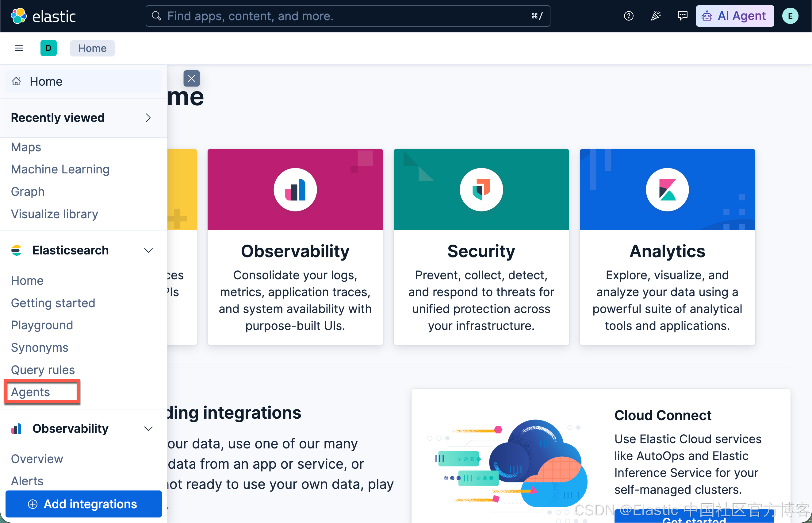Open Machine Learning from the sidebar

pyautogui.click(x=60, y=169)
